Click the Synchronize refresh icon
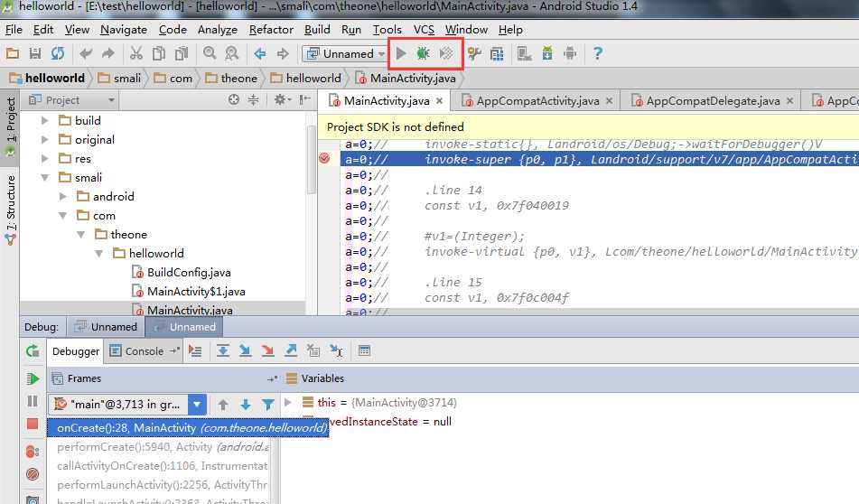Viewport: 859px width, 504px height. tap(58, 53)
